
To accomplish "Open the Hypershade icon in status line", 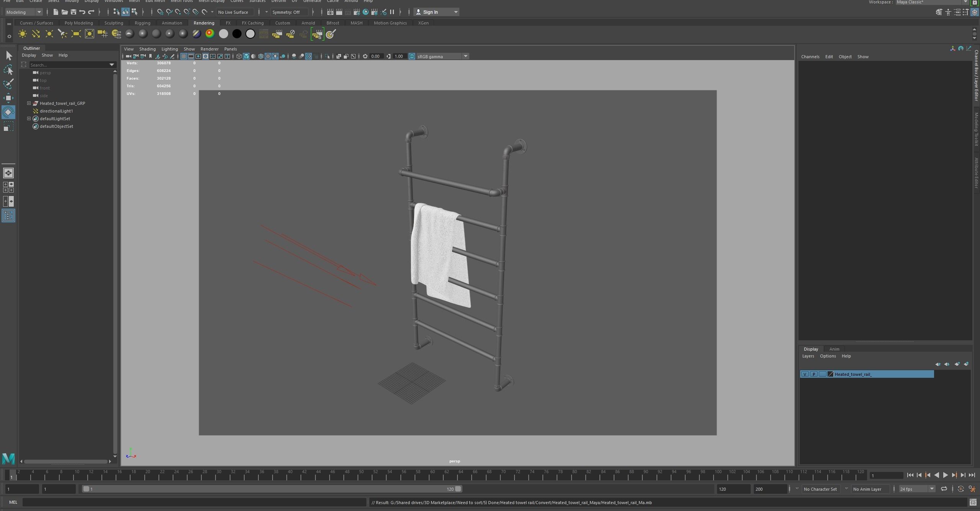I will click(x=366, y=12).
